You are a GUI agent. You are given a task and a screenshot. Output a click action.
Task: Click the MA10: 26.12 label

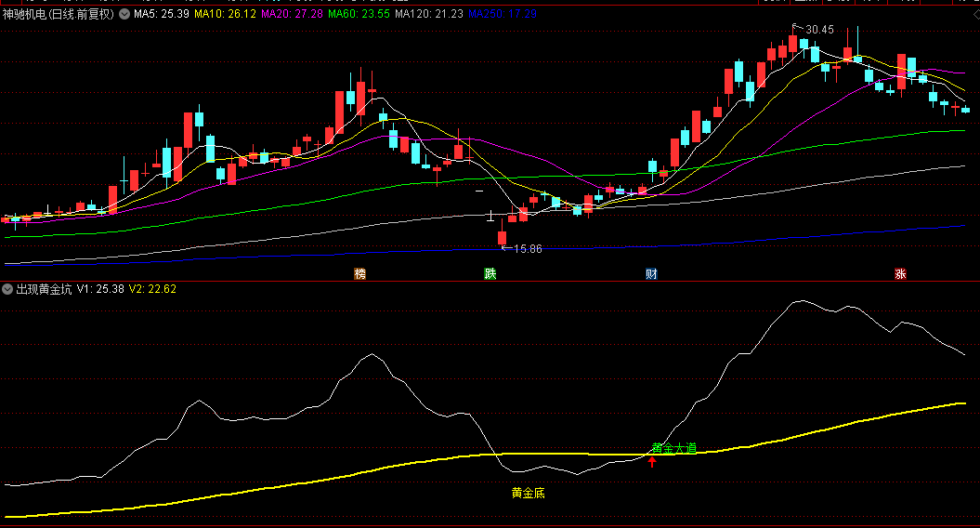[x=225, y=14]
